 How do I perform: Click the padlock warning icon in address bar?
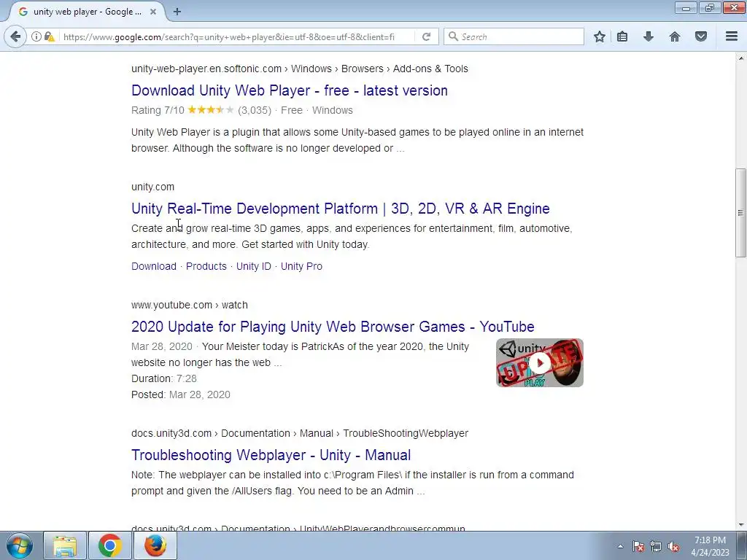pos(49,36)
